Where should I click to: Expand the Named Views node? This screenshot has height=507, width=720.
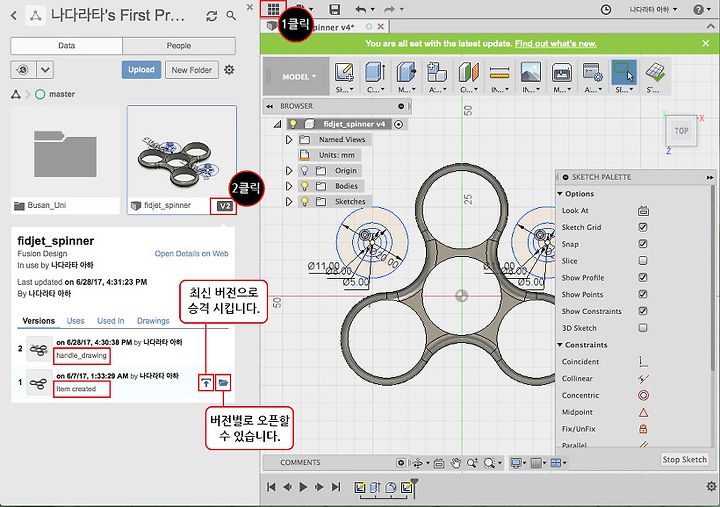point(289,140)
